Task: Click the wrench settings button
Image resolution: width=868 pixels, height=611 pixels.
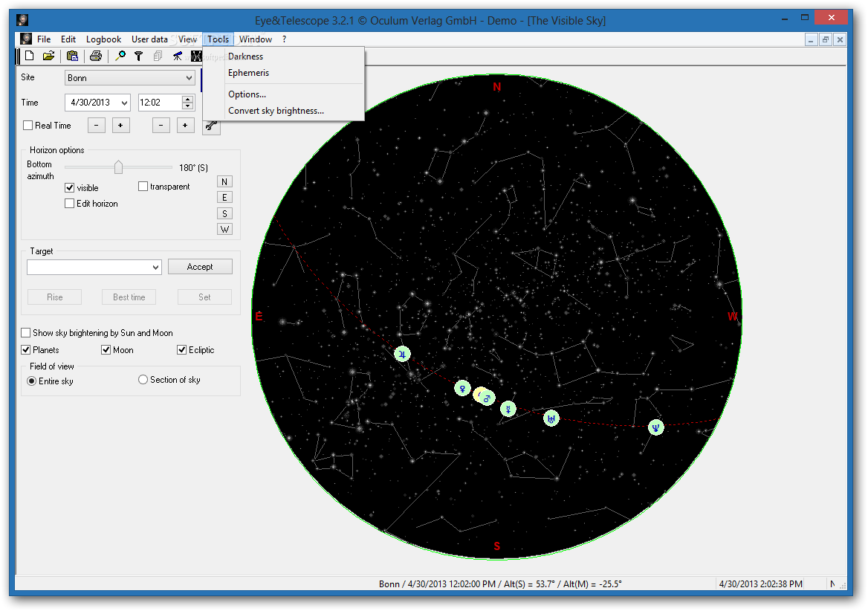Action: [212, 126]
